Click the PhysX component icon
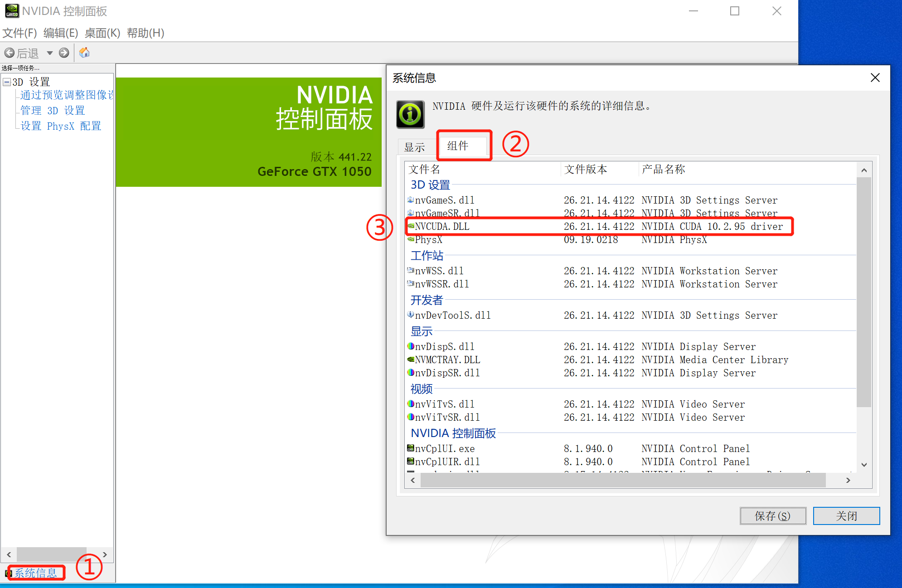The height and width of the screenshot is (588, 902). pyautogui.click(x=410, y=239)
